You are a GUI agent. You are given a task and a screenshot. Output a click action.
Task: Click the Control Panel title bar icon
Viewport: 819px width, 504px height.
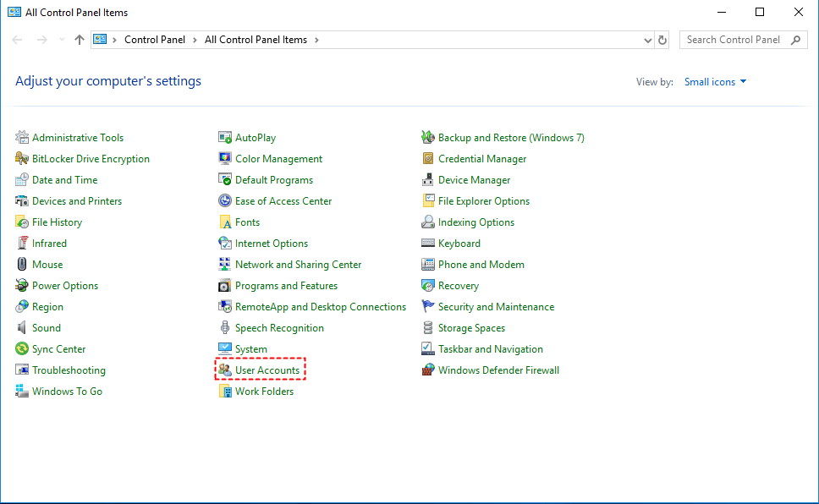[14, 12]
